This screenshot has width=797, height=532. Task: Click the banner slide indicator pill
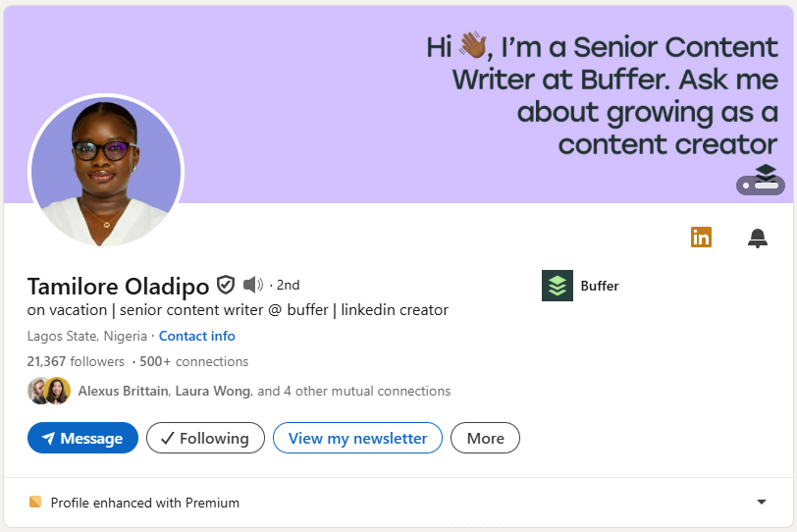click(761, 186)
